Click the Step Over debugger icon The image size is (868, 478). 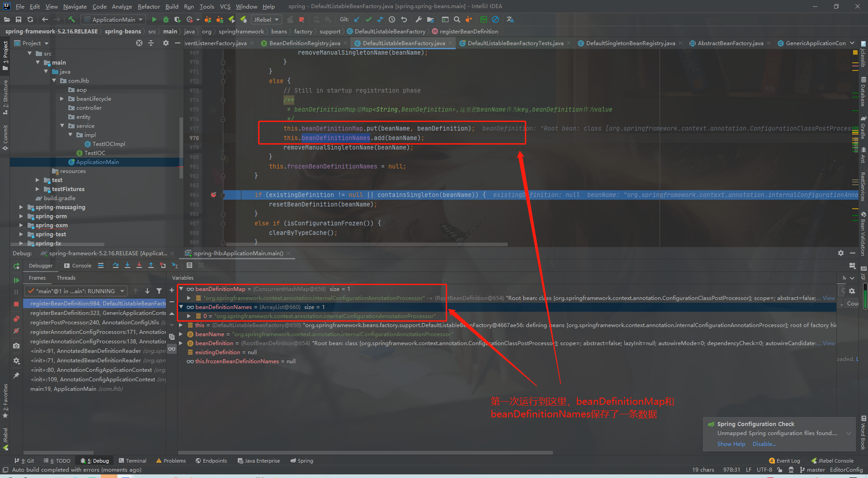tap(116, 265)
